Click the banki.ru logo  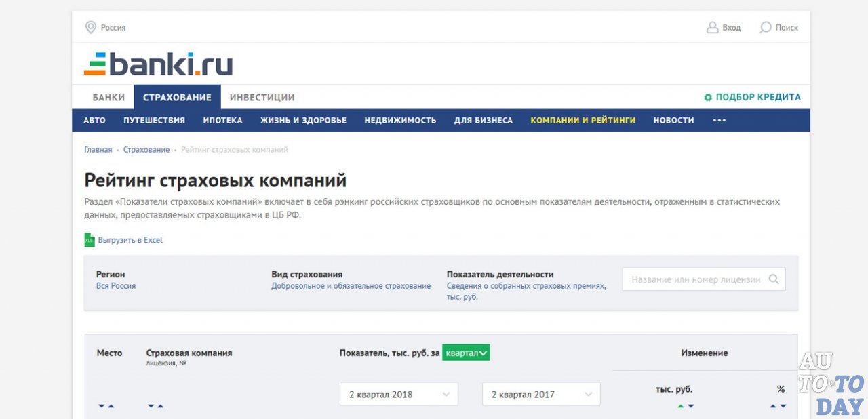point(158,64)
